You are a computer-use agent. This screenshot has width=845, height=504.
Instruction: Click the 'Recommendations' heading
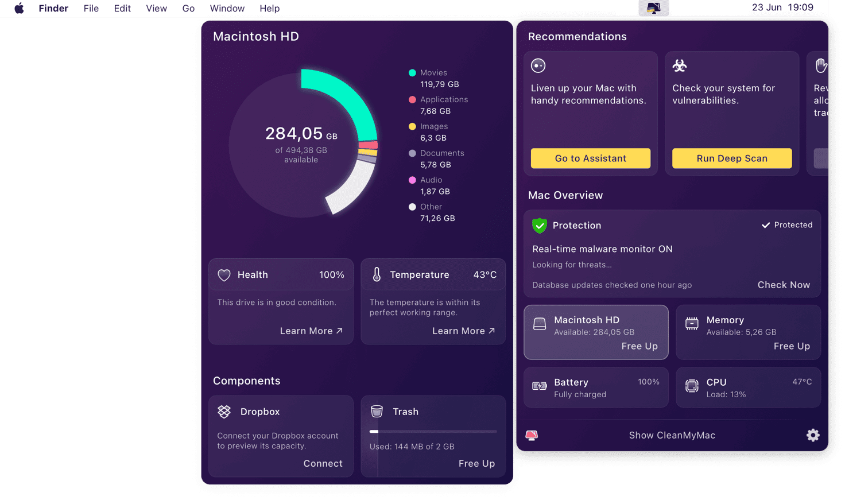(x=577, y=36)
